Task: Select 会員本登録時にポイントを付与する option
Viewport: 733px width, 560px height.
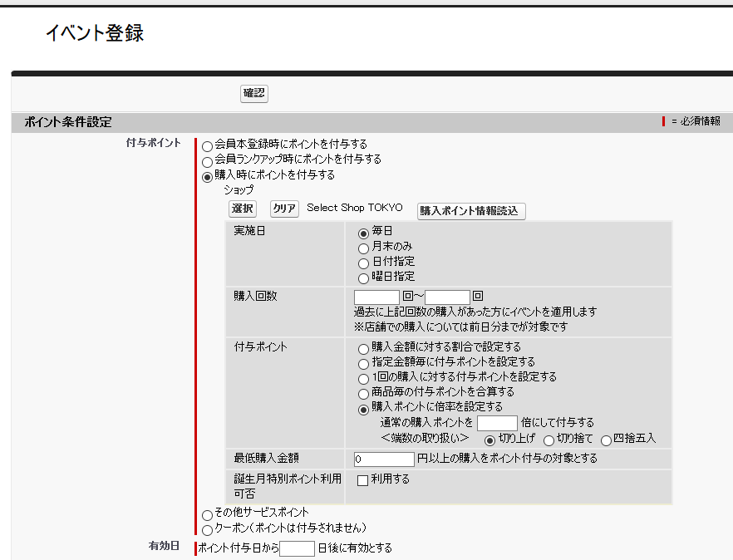Action: (x=206, y=144)
